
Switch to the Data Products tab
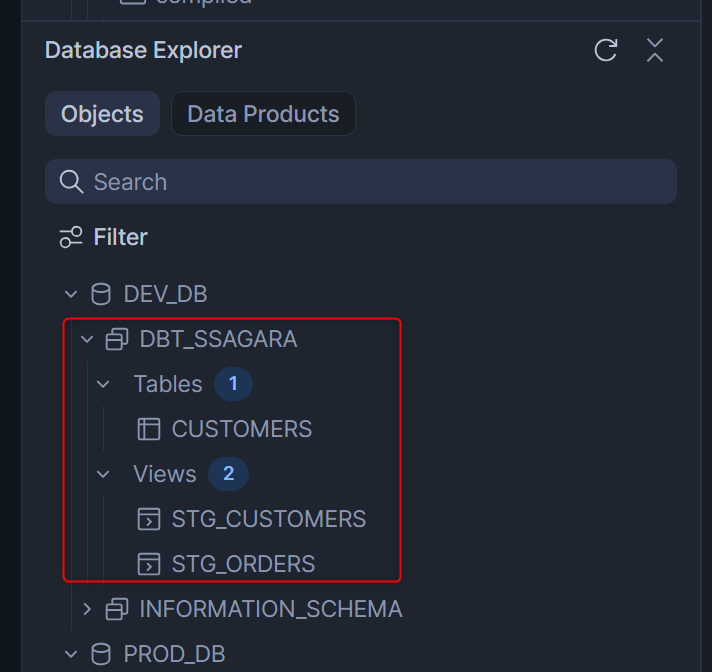(263, 114)
